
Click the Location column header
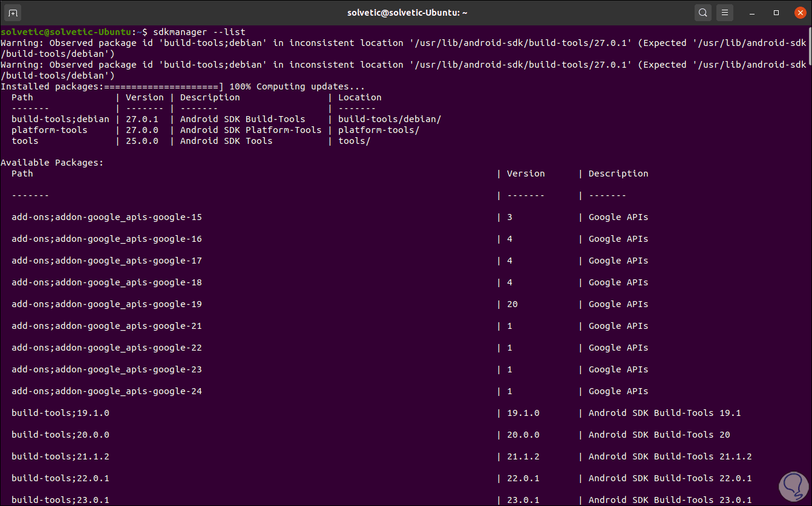[360, 97]
